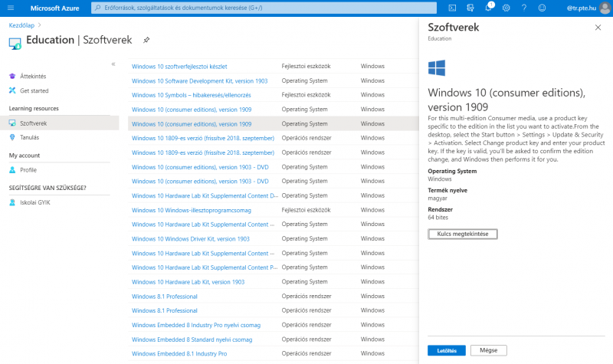Open Cloud Shell from the top bar
This screenshot has width=613, height=364.
click(452, 8)
